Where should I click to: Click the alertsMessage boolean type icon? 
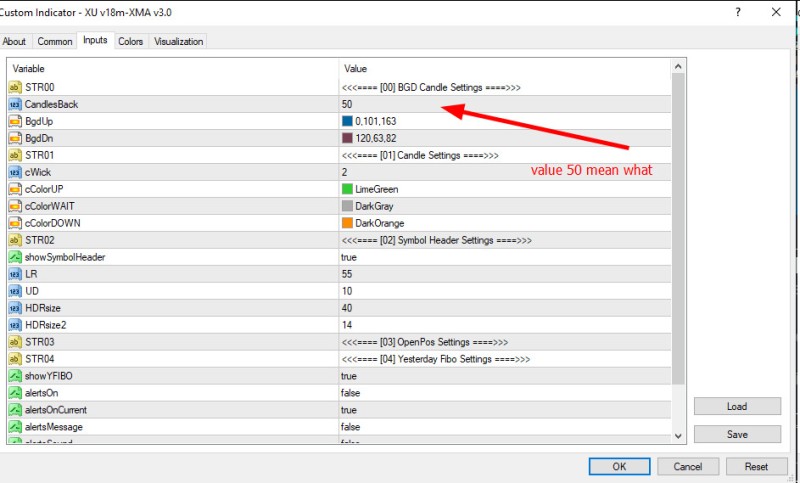15,427
